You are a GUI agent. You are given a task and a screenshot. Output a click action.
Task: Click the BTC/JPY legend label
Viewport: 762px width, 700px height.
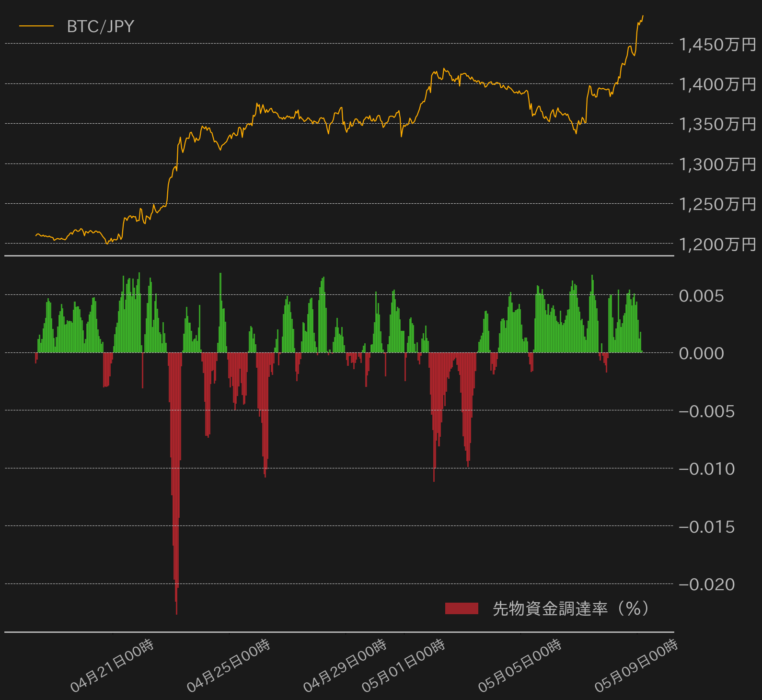click(x=101, y=26)
